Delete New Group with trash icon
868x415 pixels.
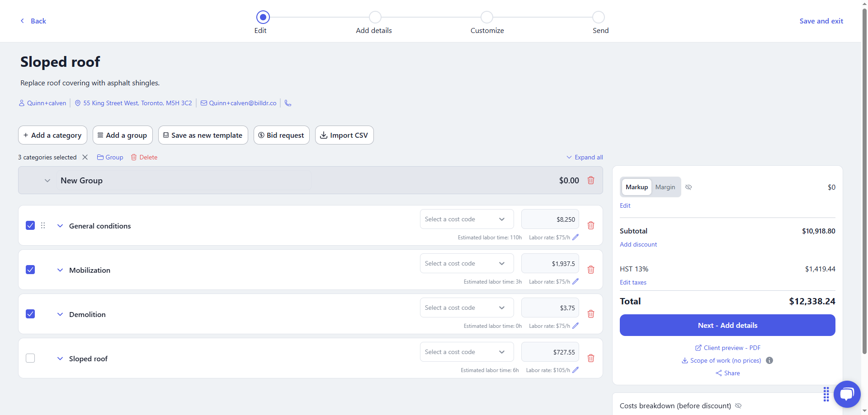coord(591,180)
